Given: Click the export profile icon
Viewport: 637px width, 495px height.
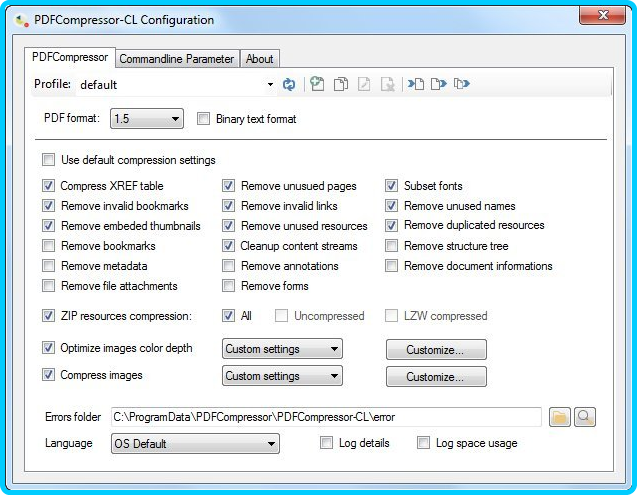Looking at the screenshot, I should pos(439,84).
